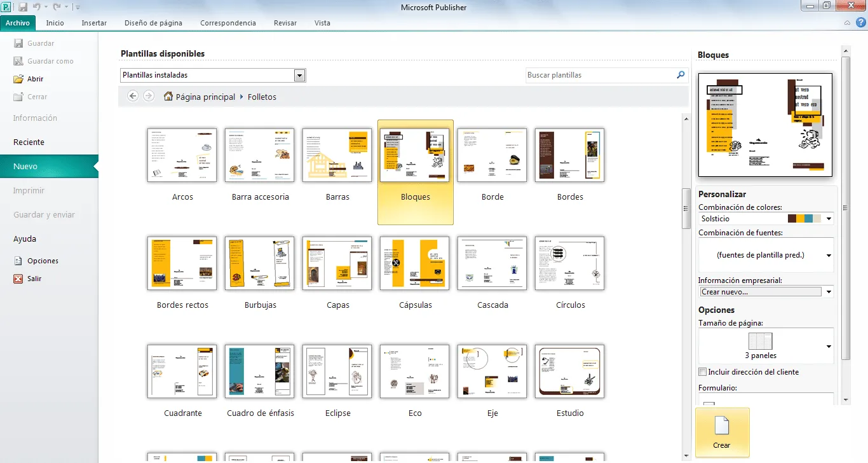Click the Buscar plantillas search field

pos(601,75)
